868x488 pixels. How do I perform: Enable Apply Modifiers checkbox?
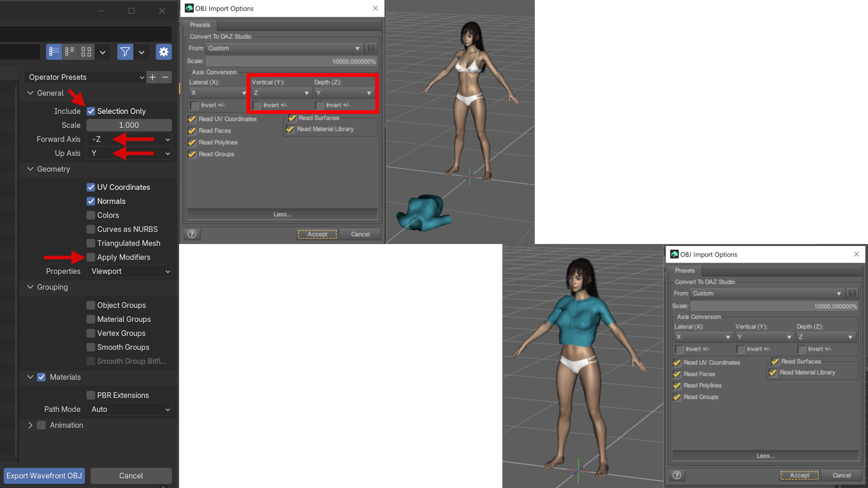(91, 257)
